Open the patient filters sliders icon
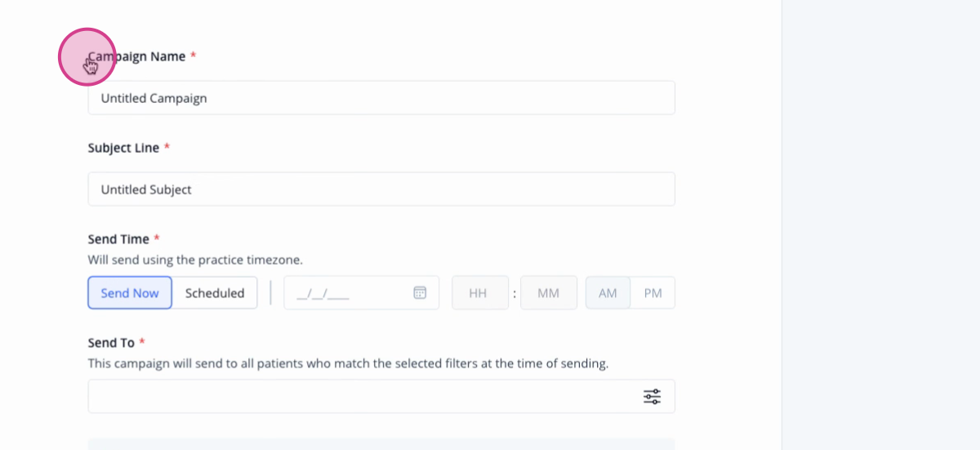 click(x=652, y=396)
